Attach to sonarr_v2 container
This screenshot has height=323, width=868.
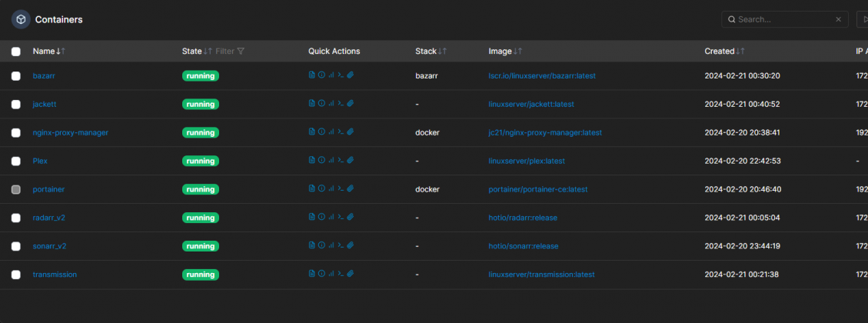click(x=351, y=245)
